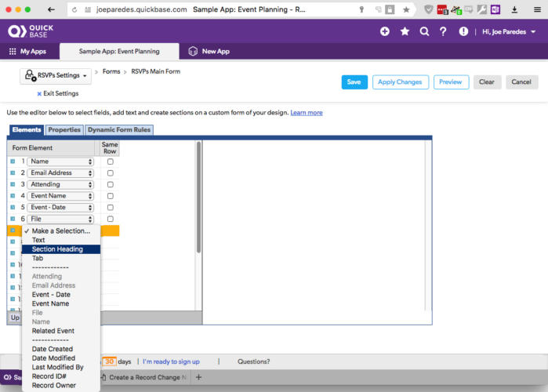
Task: Select the Elements tab
Action: pos(27,129)
